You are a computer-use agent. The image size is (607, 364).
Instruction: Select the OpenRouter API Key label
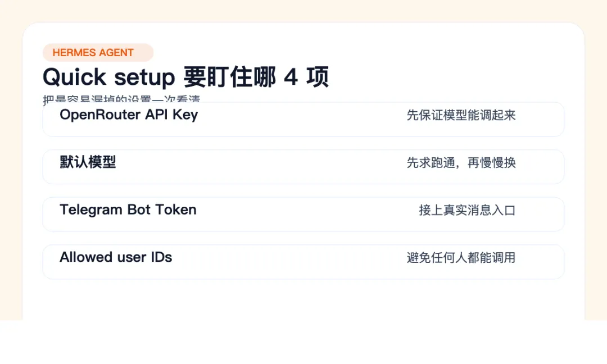click(x=129, y=115)
